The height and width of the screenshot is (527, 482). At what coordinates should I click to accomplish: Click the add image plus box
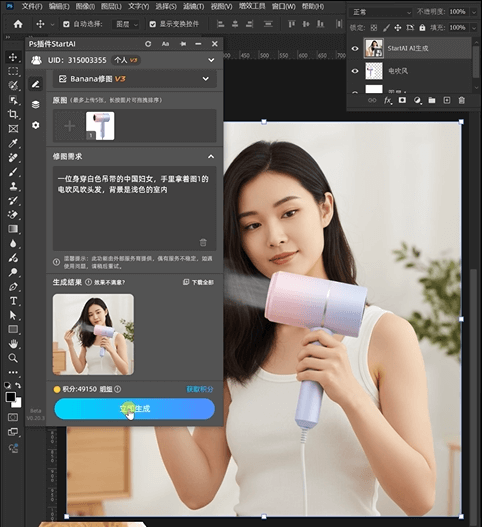[70, 126]
